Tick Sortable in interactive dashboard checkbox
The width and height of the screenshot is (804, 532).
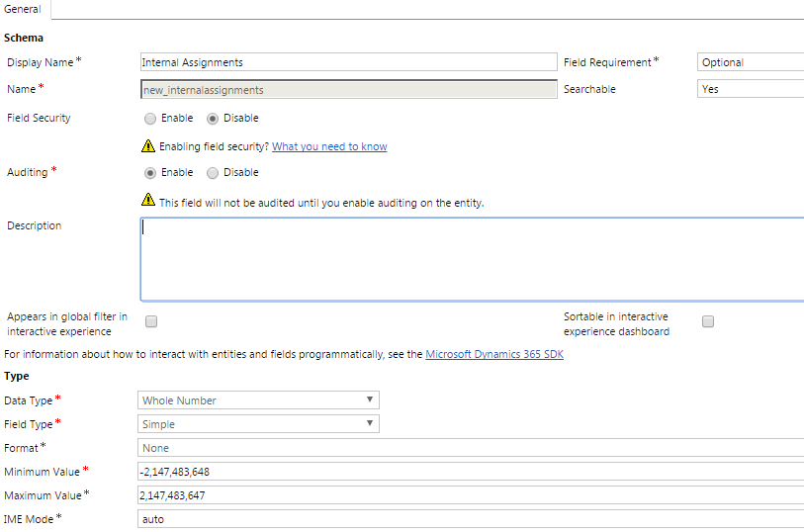[708, 321]
